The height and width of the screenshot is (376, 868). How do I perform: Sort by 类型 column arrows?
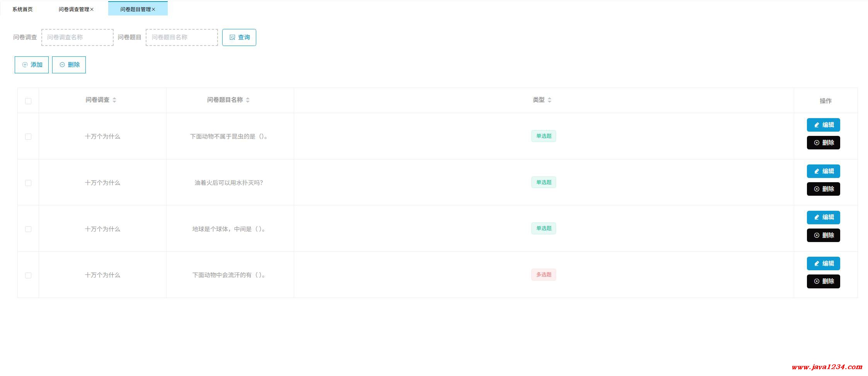pyautogui.click(x=550, y=100)
